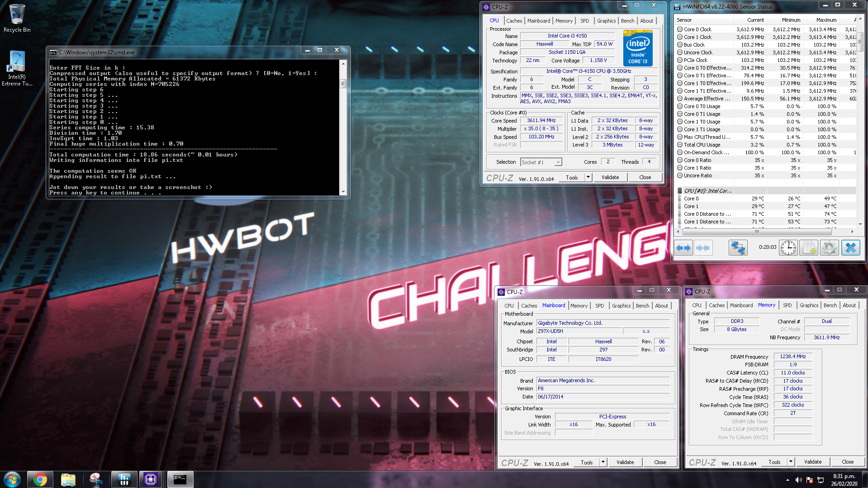Expand HWiNFO sensor columns with the arrows button
Viewport: 868px width, 488px height.
683,248
